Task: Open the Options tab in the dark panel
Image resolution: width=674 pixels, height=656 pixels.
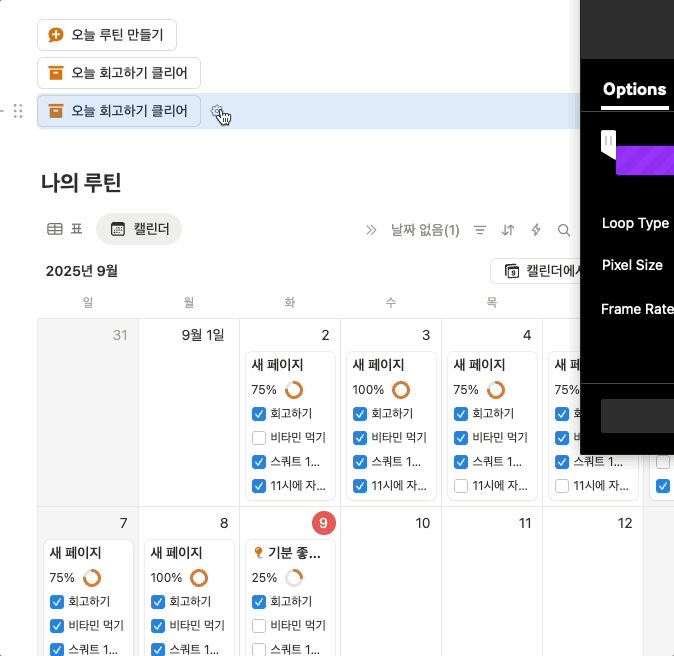Action: click(634, 89)
